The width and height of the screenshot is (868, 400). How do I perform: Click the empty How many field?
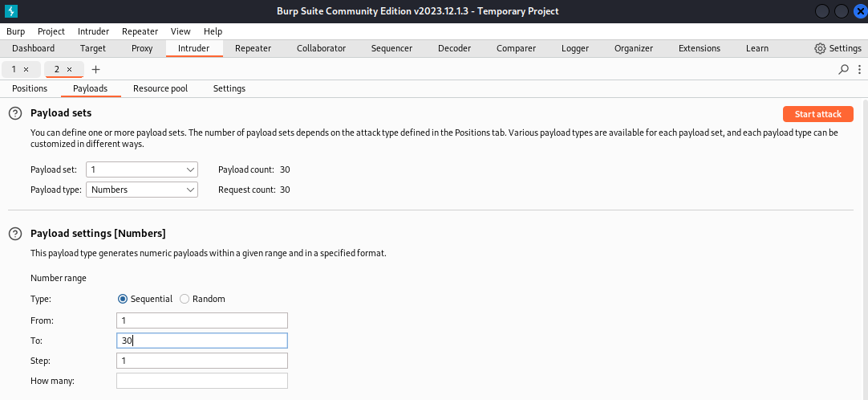tap(202, 382)
